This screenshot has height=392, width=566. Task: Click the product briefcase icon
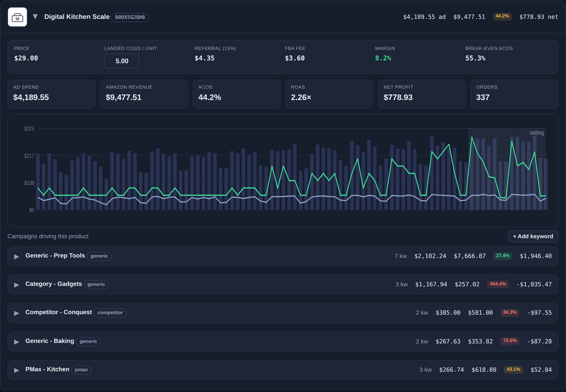(17, 17)
